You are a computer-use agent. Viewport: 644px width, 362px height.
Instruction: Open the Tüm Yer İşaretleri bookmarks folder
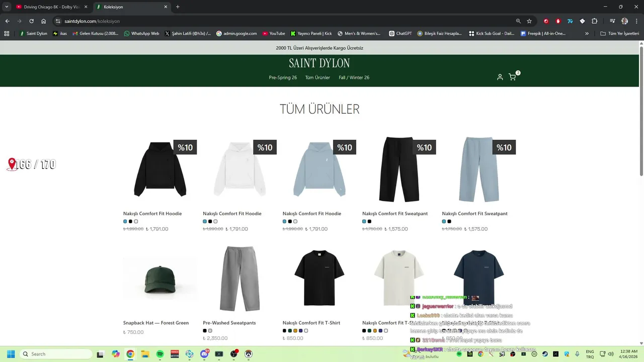pos(620,34)
